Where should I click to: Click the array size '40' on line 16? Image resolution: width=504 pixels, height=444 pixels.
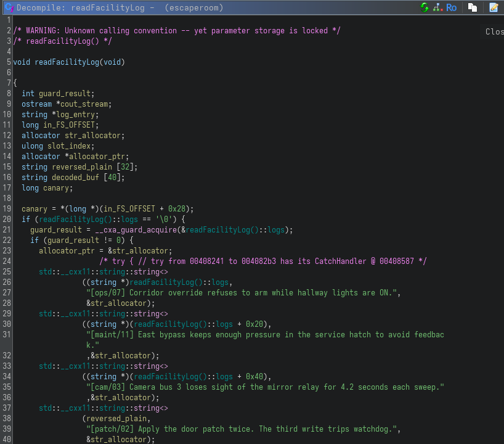pos(112,178)
